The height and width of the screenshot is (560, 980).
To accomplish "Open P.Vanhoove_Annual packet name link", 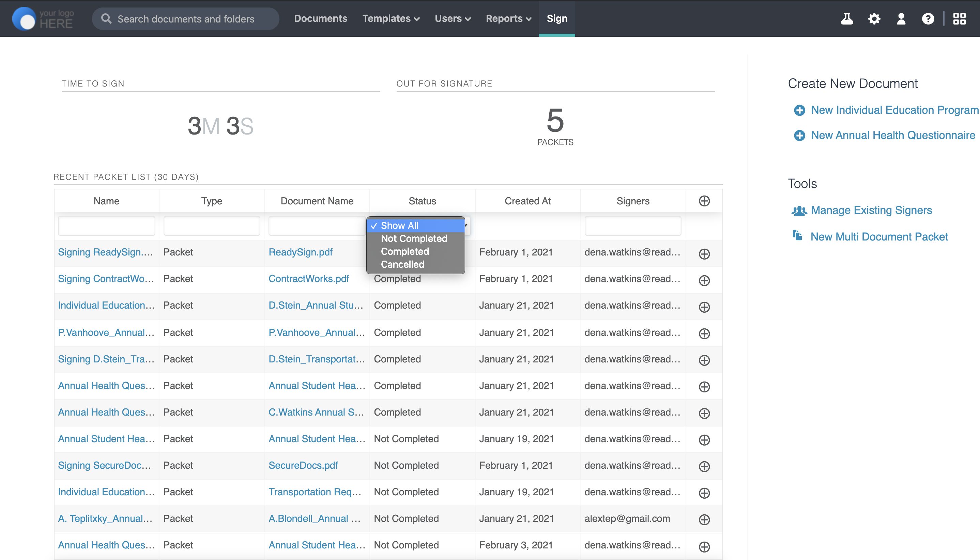I will [106, 333].
